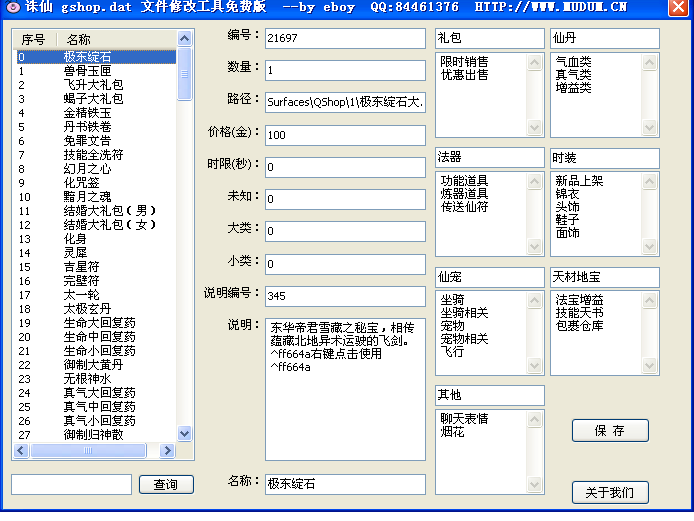Pick 坐骑相关 in the 仙宠 list

[x=465, y=313]
